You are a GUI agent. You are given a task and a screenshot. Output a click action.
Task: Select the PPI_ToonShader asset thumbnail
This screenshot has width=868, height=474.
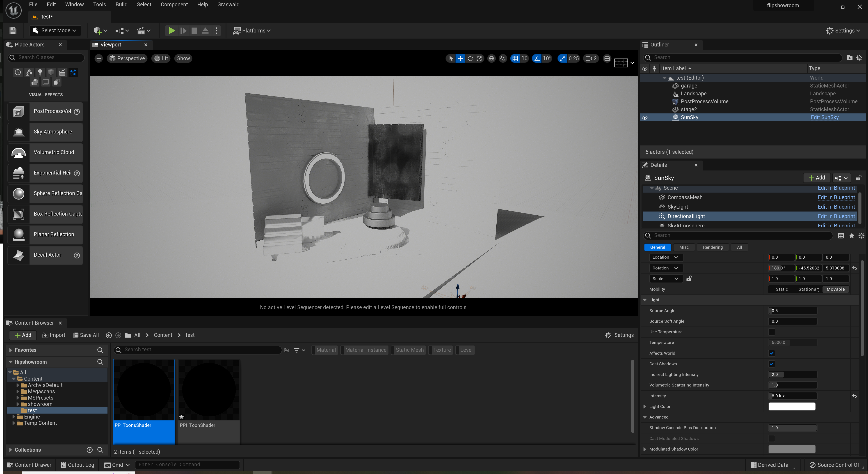(209, 390)
